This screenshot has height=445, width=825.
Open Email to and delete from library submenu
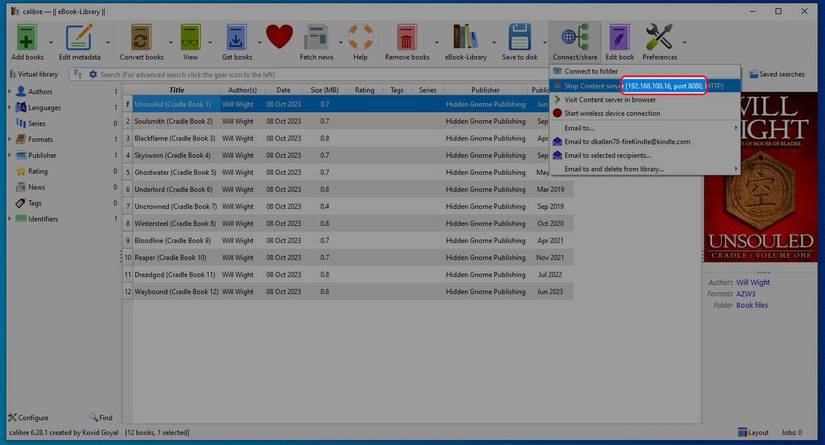645,169
